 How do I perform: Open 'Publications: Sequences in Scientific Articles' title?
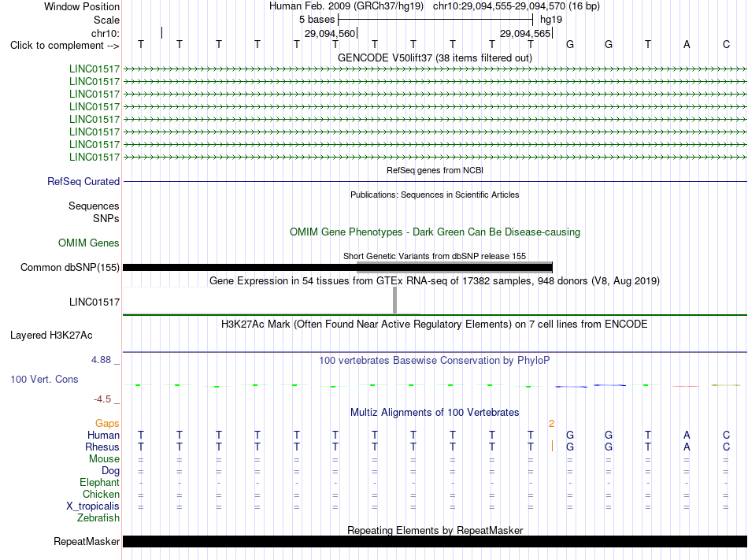435,195
